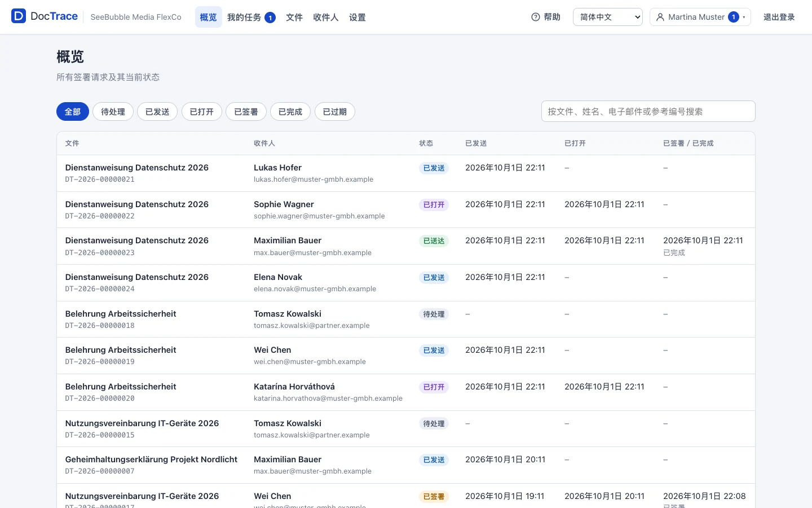The image size is (812, 508).
Task: Click email elena.novak@muster-gmbh.example
Action: (315, 289)
